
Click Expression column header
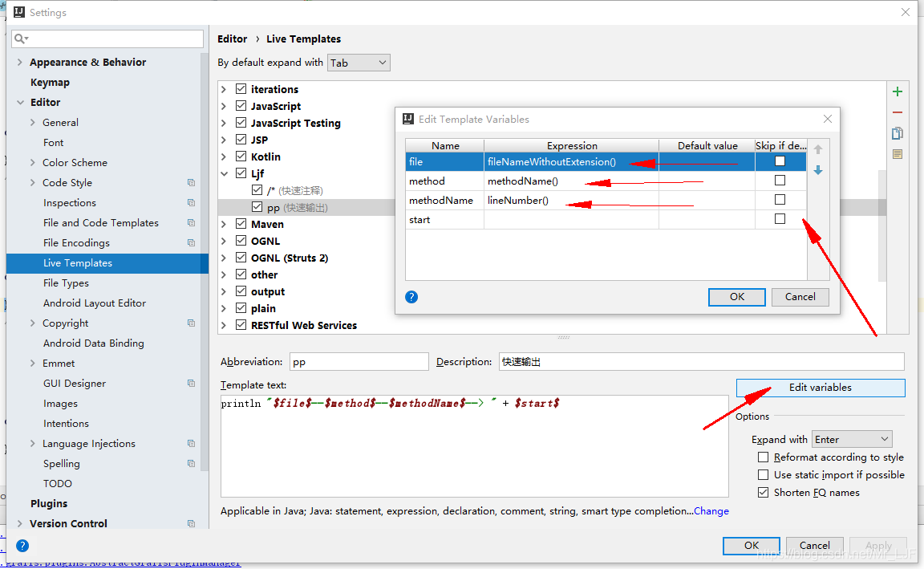pyautogui.click(x=572, y=145)
